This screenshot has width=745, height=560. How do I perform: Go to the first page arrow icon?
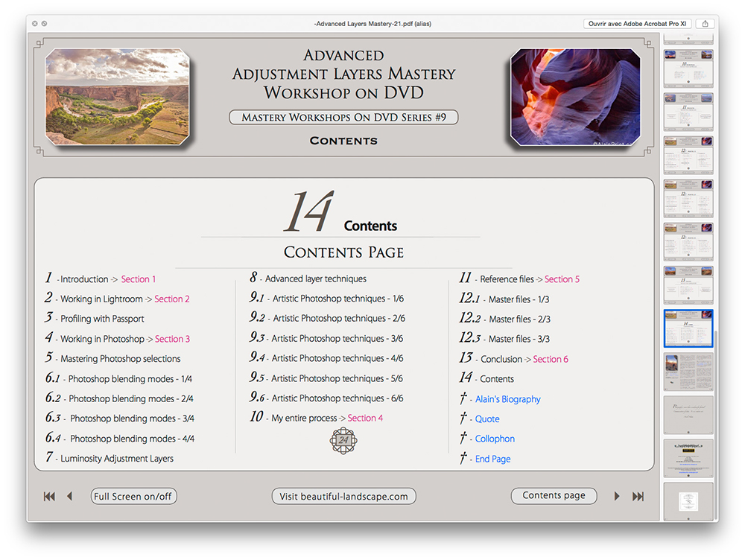49,497
